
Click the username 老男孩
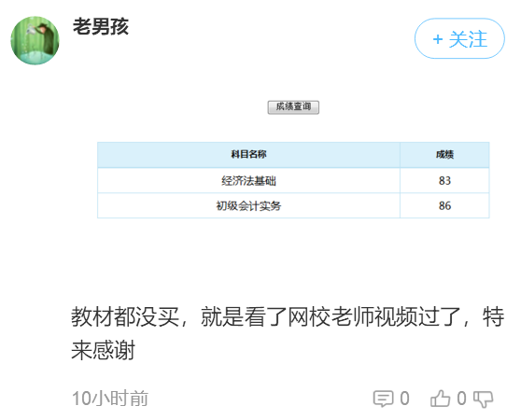coord(101,27)
